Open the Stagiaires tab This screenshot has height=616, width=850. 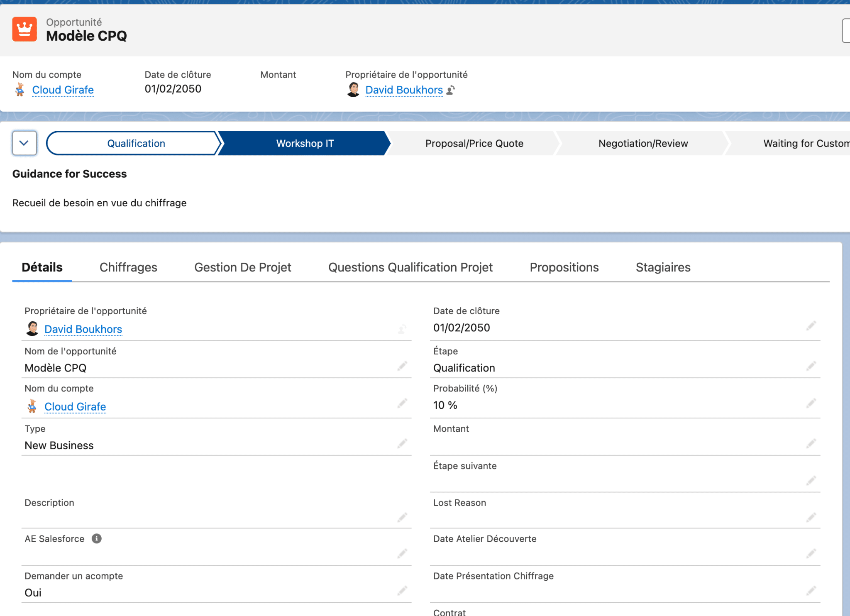(x=662, y=267)
